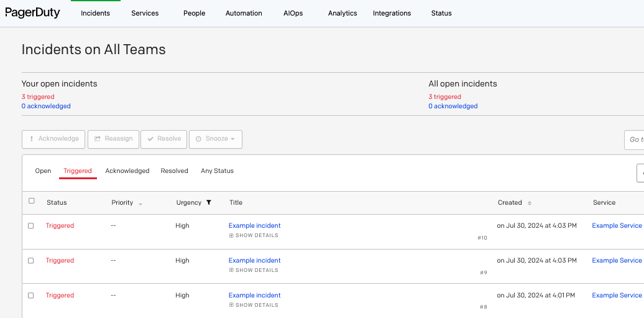Screen dimensions: 644x318
Task: Click the #9 incident number
Action: point(484,273)
